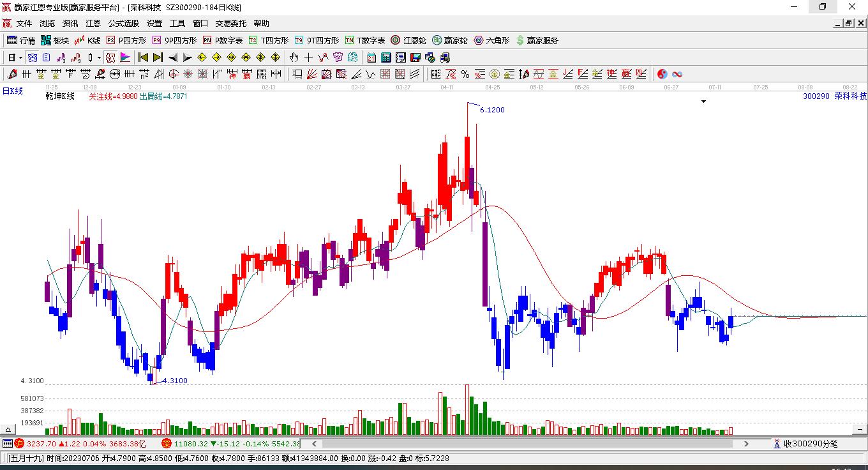
Task: Switch to the K线 chart view
Action: [x=87, y=40]
